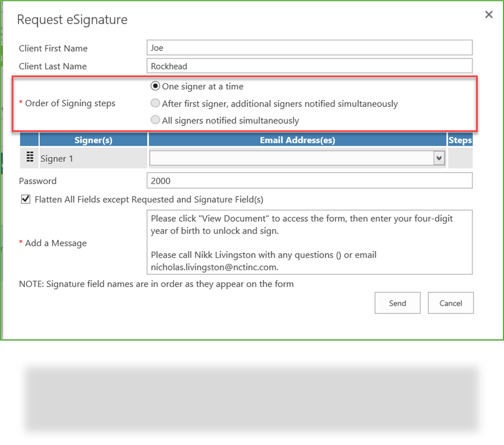Click the Send button

(397, 302)
